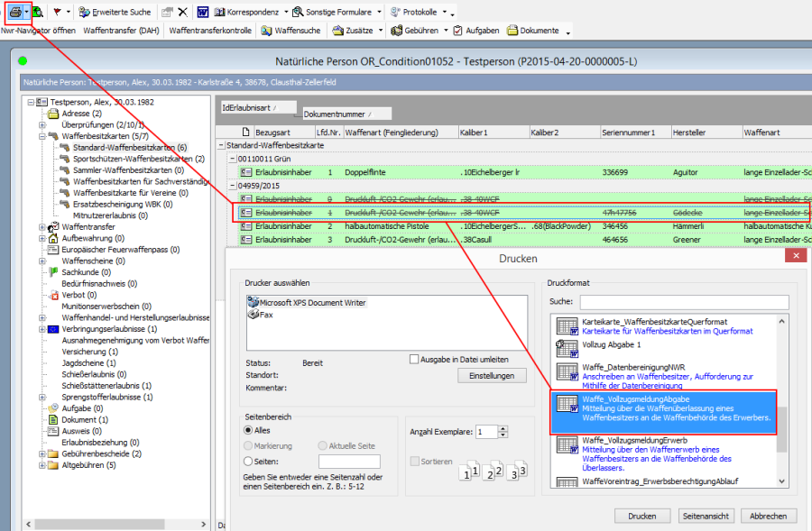Image resolution: width=812 pixels, height=531 pixels.
Task: Click the printer icon in the toolbar
Action: [x=14, y=12]
